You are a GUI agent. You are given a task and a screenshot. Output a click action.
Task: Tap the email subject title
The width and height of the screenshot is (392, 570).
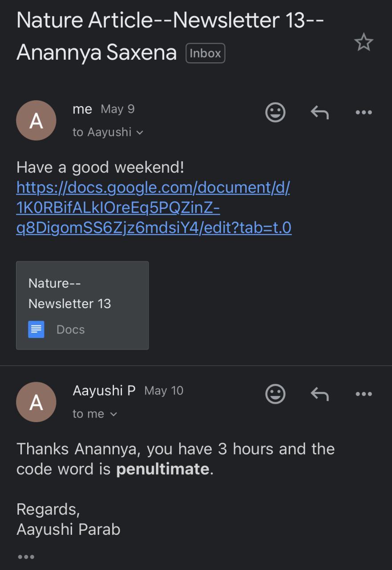(169, 21)
